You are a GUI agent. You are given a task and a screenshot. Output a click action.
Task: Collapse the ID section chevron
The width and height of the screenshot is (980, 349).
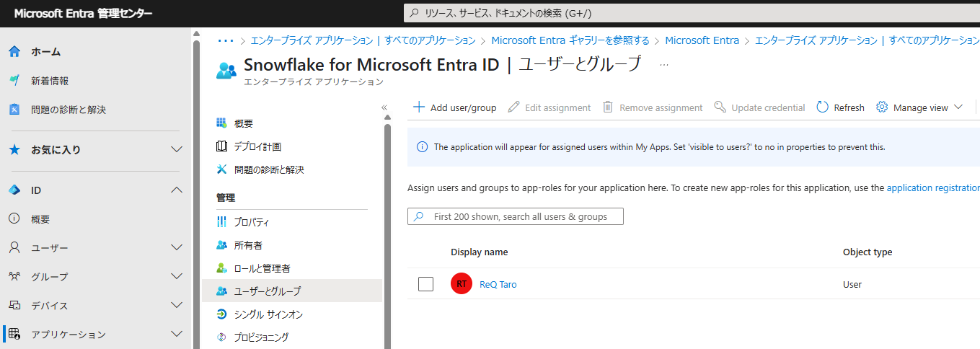pos(177,190)
